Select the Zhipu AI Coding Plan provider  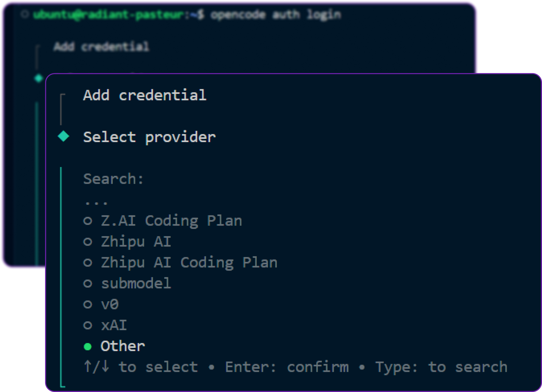tap(188, 262)
